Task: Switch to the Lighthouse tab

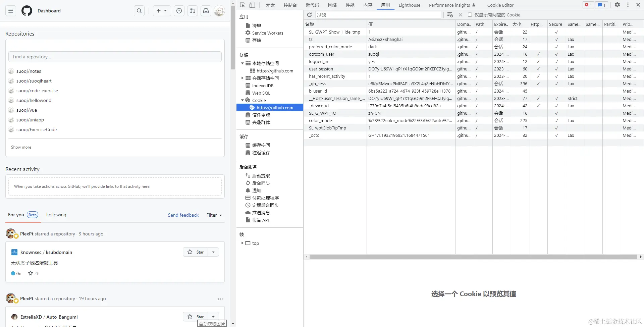Action: (410, 5)
